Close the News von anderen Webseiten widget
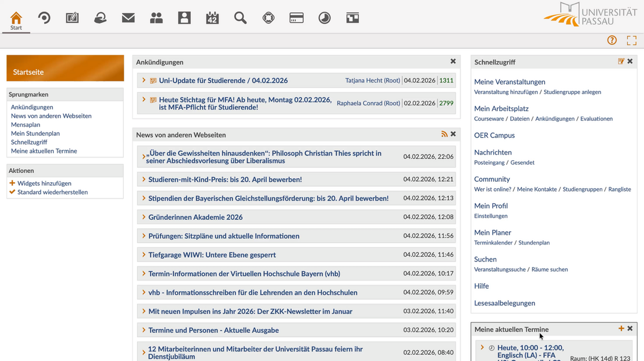 click(x=453, y=134)
